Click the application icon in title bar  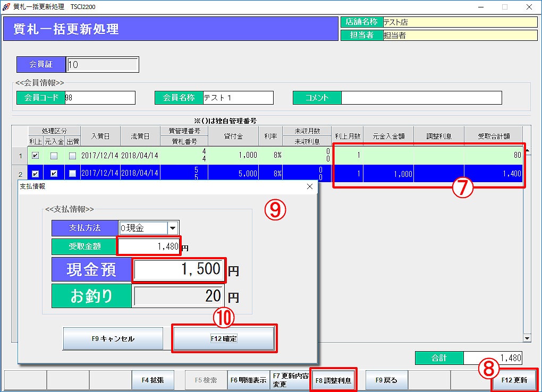coord(6,7)
